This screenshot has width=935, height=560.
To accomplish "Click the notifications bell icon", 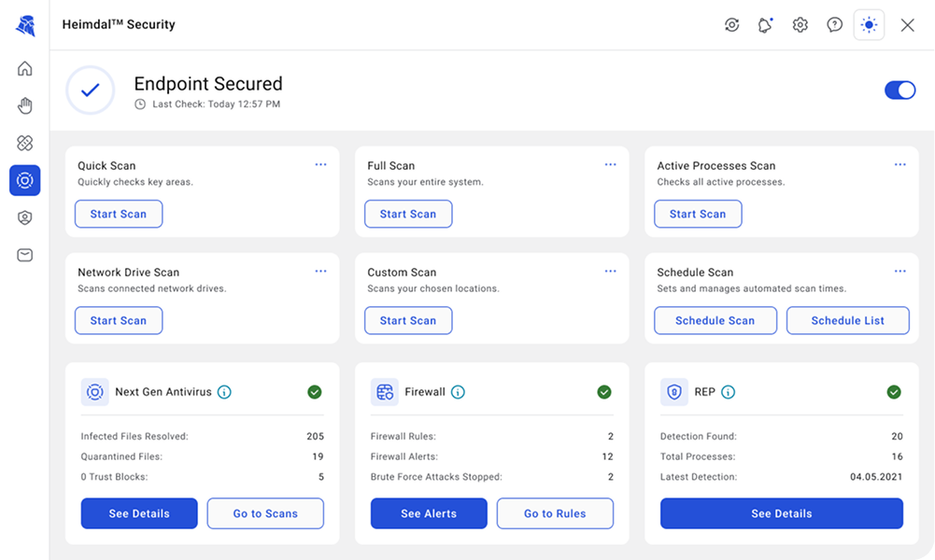I will click(x=765, y=25).
